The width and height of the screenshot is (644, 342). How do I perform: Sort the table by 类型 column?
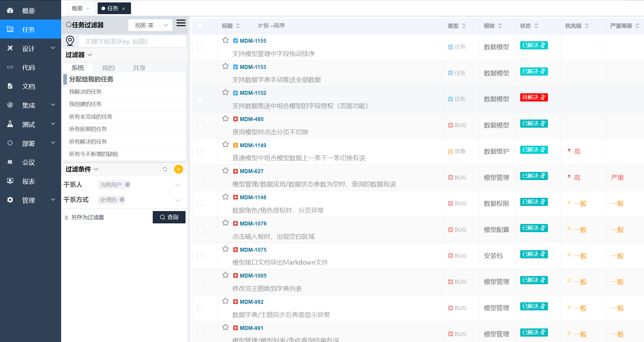pyautogui.click(x=464, y=26)
